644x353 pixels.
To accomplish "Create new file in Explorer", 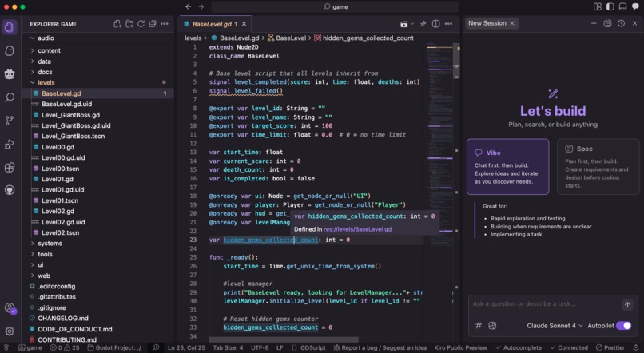I will [117, 24].
